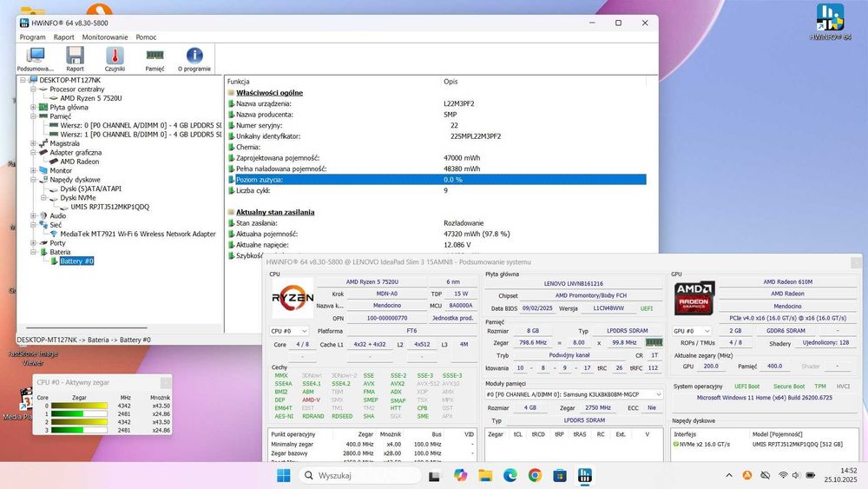Image resolution: width=868 pixels, height=489 pixels.
Task: Select MediaTek MT7921 Wi-Fi 6 adapter
Action: pos(138,235)
